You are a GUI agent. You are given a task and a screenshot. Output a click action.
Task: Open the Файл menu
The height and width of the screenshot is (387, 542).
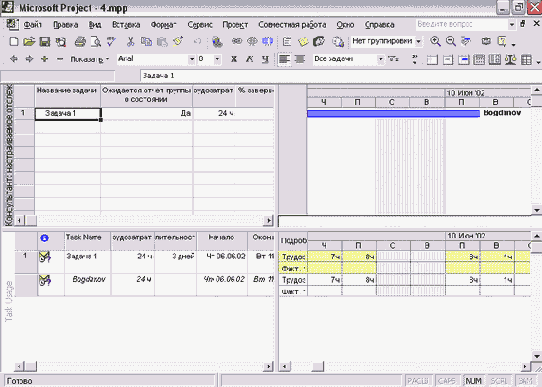[32, 25]
